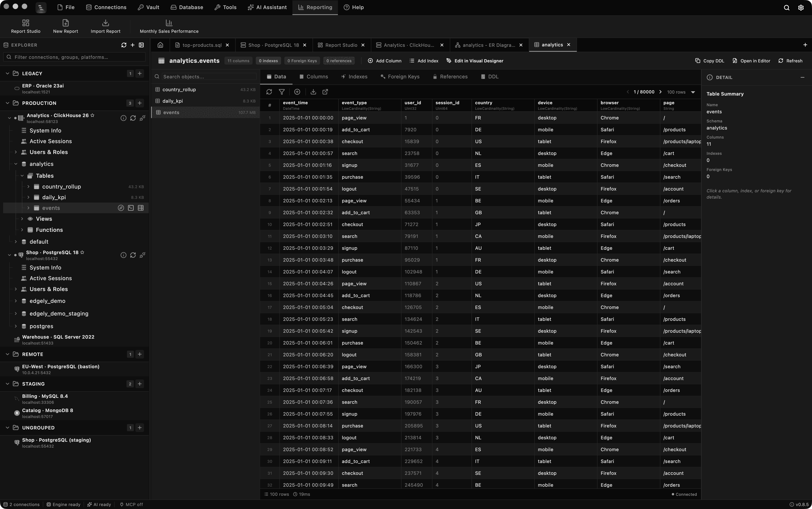Click Edit in Visual Designer

click(475, 61)
